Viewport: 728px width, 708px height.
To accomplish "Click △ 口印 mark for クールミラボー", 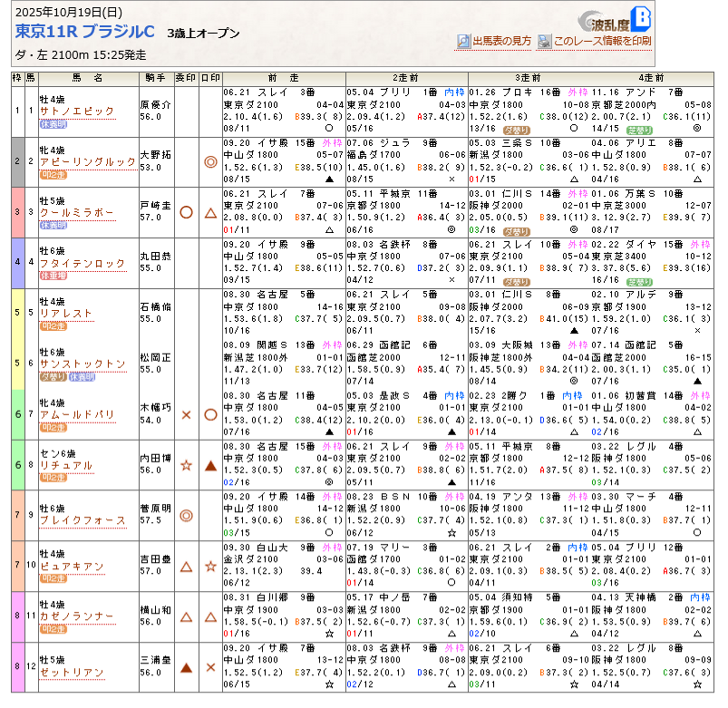I will pos(211,213).
